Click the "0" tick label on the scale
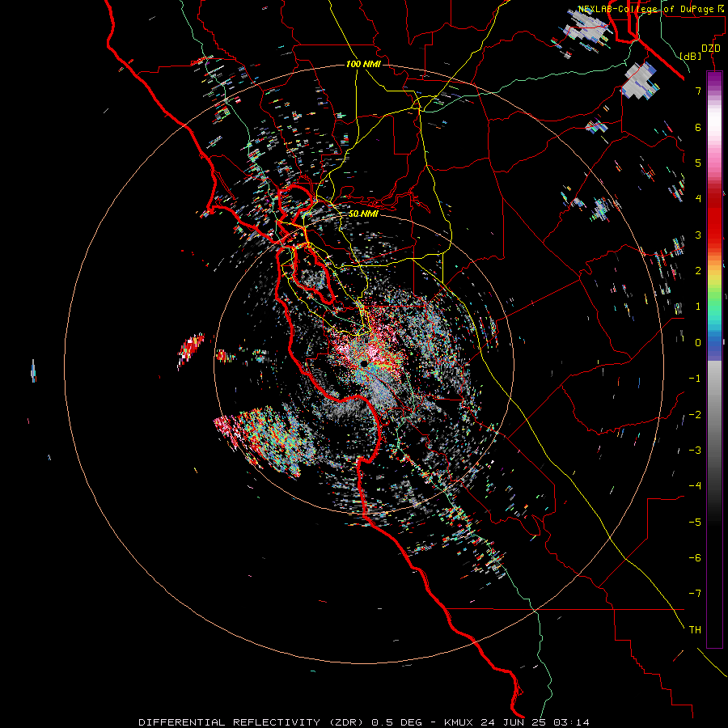 pyautogui.click(x=698, y=343)
